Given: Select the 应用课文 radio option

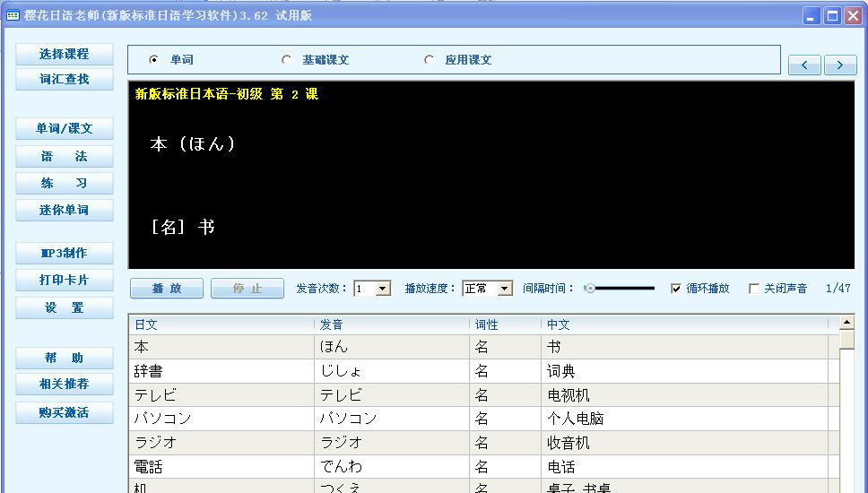Looking at the screenshot, I should tap(430, 60).
